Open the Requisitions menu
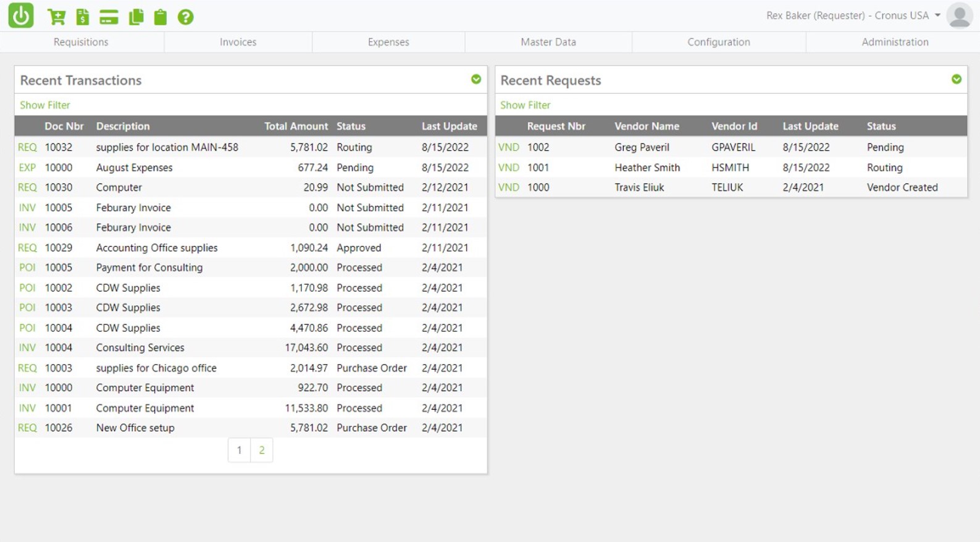 (81, 42)
